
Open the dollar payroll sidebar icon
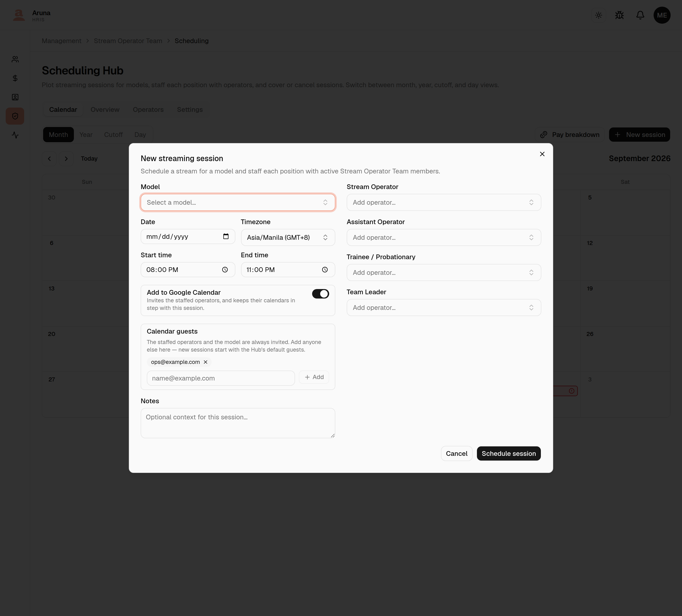pyautogui.click(x=15, y=78)
